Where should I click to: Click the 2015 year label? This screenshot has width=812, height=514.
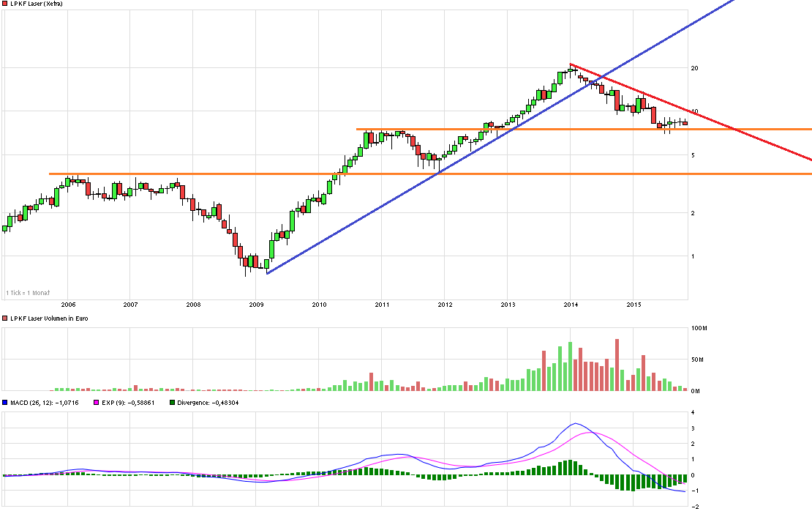(x=634, y=305)
